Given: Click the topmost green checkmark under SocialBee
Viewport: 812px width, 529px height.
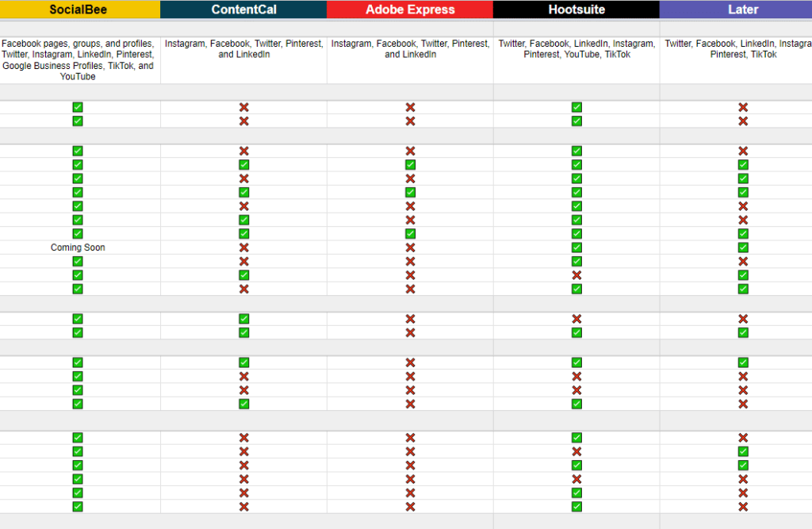Looking at the screenshot, I should tap(77, 107).
